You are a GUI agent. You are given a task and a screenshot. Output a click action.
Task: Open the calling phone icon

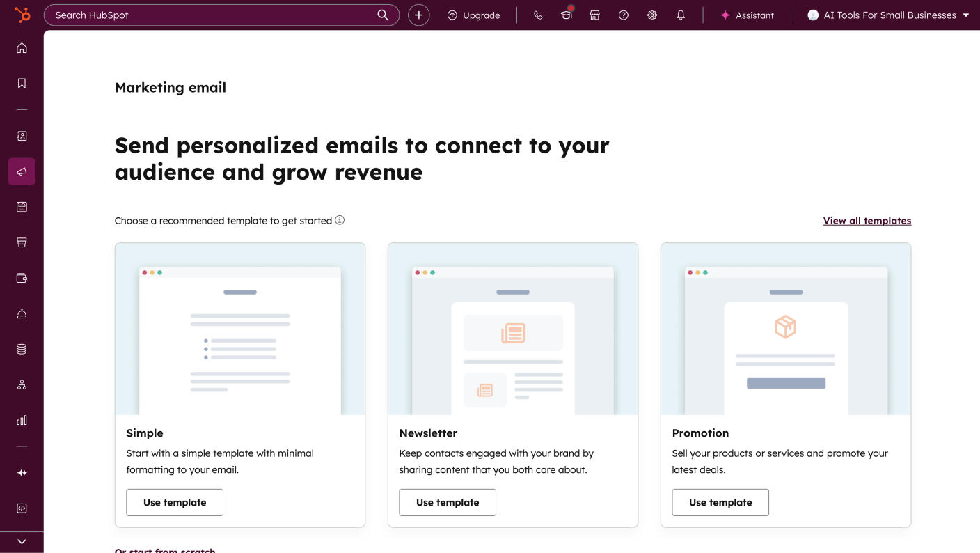pyautogui.click(x=538, y=15)
